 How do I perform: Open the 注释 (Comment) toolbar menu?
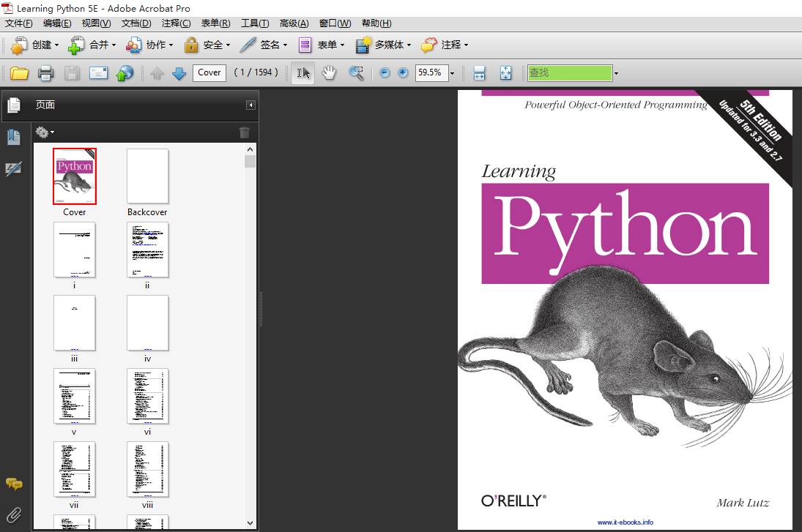click(x=444, y=45)
